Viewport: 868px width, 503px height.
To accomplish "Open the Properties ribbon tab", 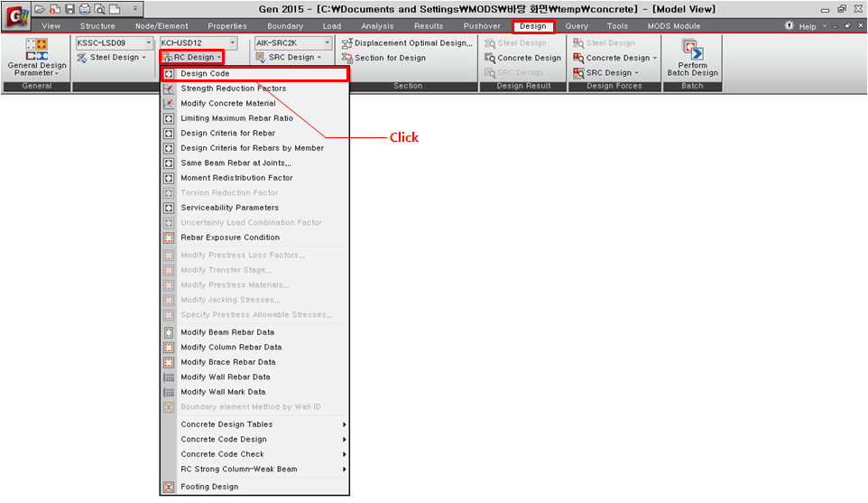I will (x=227, y=26).
